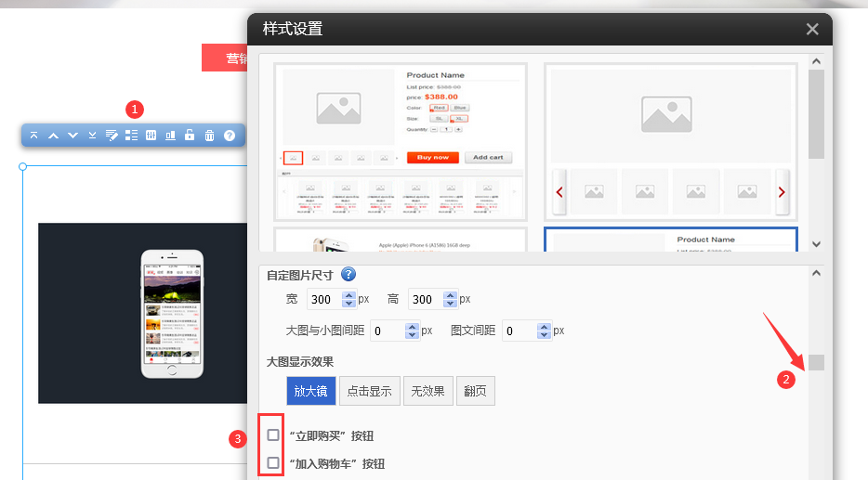Image resolution: width=868 pixels, height=480 pixels.
Task: Choose the 点击显示 display effect option
Action: 369,391
